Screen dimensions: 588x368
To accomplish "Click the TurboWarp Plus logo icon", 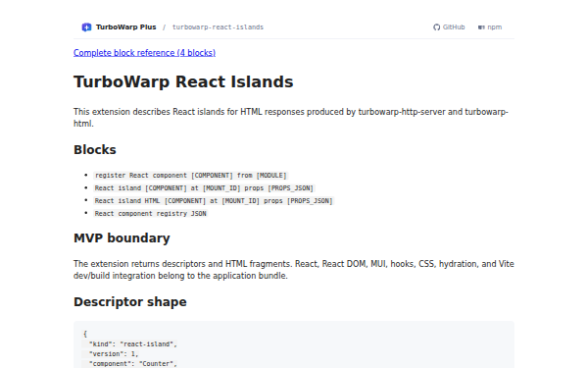I will (86, 27).
